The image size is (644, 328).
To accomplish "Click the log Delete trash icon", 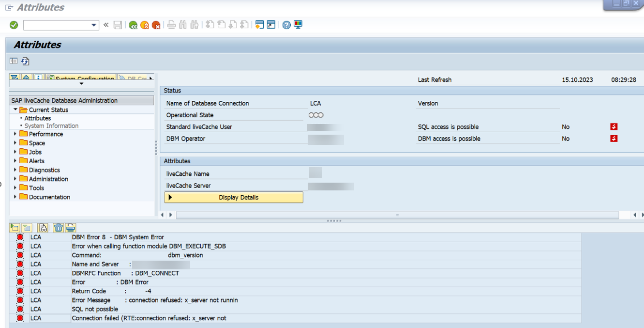I will (59, 228).
